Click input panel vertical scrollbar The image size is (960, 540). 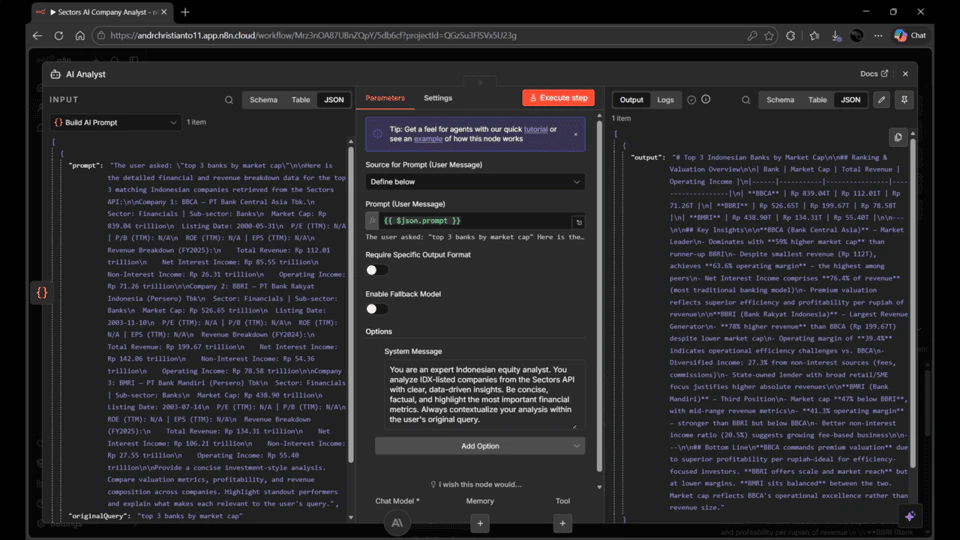[351, 304]
